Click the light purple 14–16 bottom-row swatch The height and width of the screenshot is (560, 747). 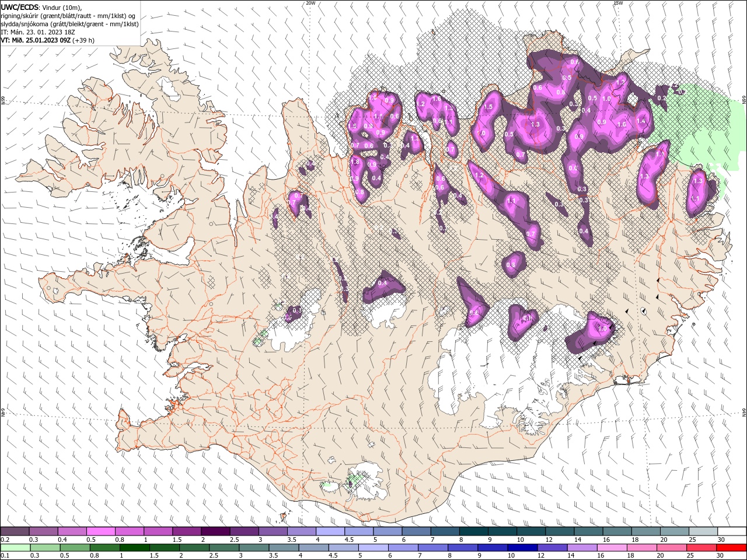(x=582, y=548)
